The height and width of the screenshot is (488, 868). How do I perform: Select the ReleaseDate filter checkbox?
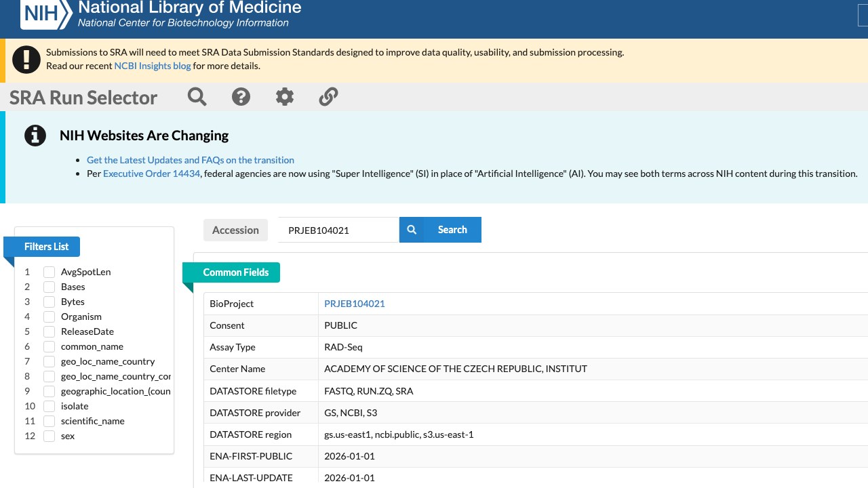pyautogui.click(x=49, y=331)
